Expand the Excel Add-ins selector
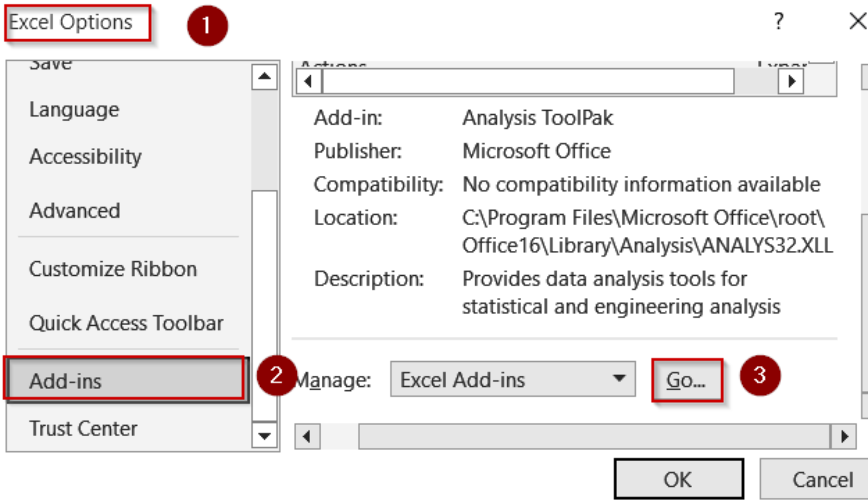The width and height of the screenshot is (868, 501). (513, 379)
